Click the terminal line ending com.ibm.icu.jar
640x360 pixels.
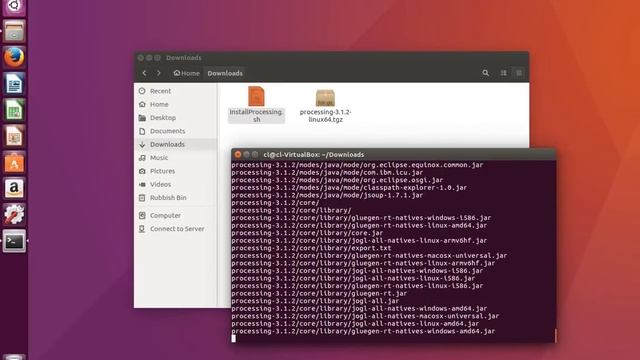click(x=327, y=173)
